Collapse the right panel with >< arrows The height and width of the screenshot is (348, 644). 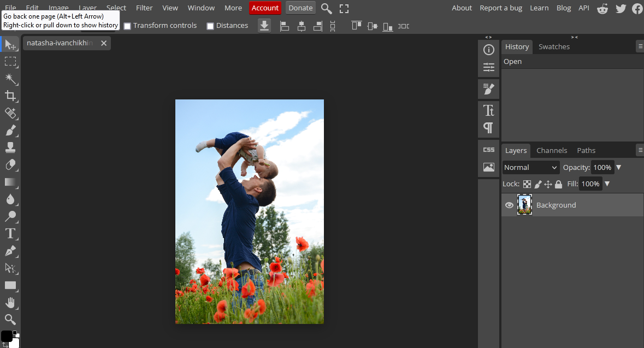[x=575, y=37]
